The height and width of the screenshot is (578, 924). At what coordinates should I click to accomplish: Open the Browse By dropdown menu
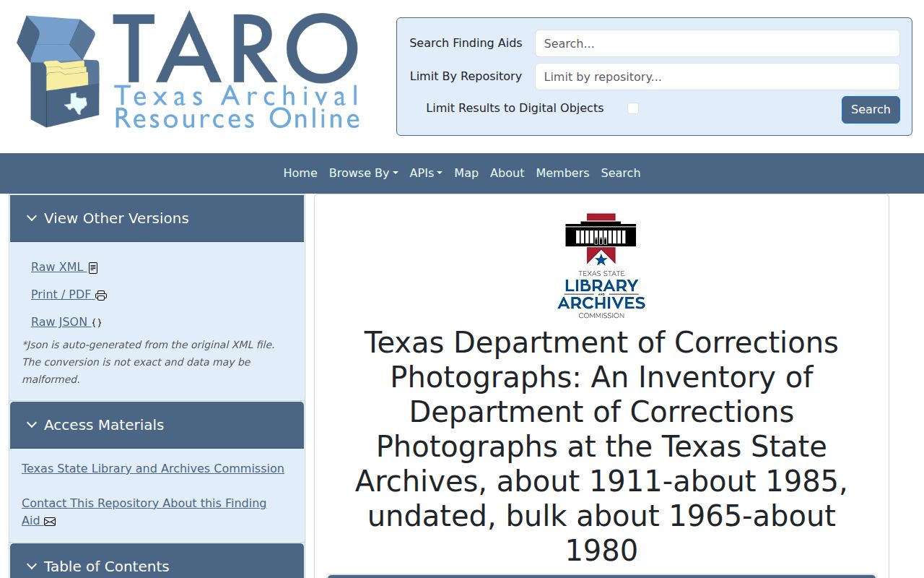coord(363,173)
